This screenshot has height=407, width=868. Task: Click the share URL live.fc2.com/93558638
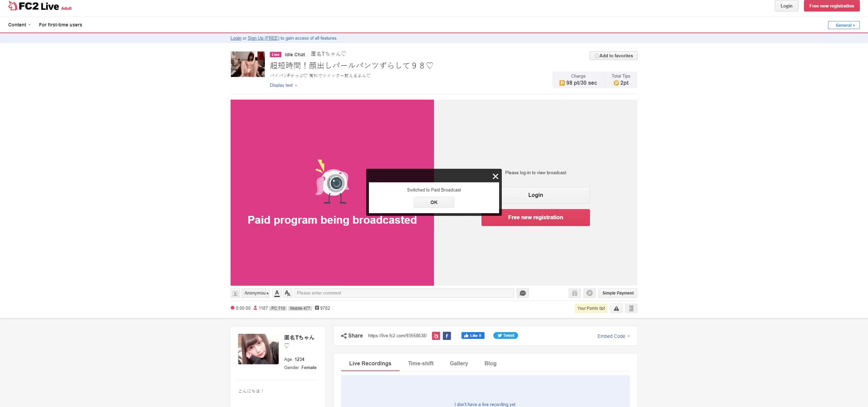pos(397,336)
